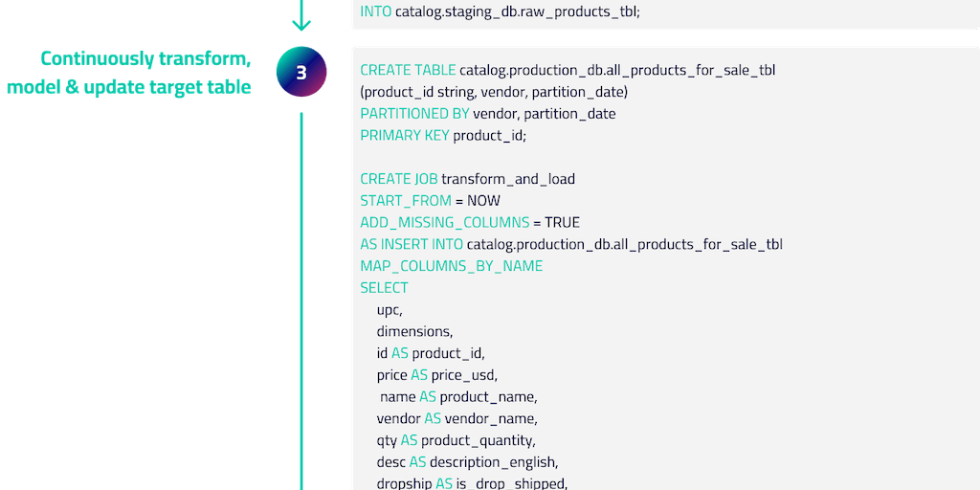Click the START_FROM keyword
Screen dimensions: 980x490
[406, 201]
